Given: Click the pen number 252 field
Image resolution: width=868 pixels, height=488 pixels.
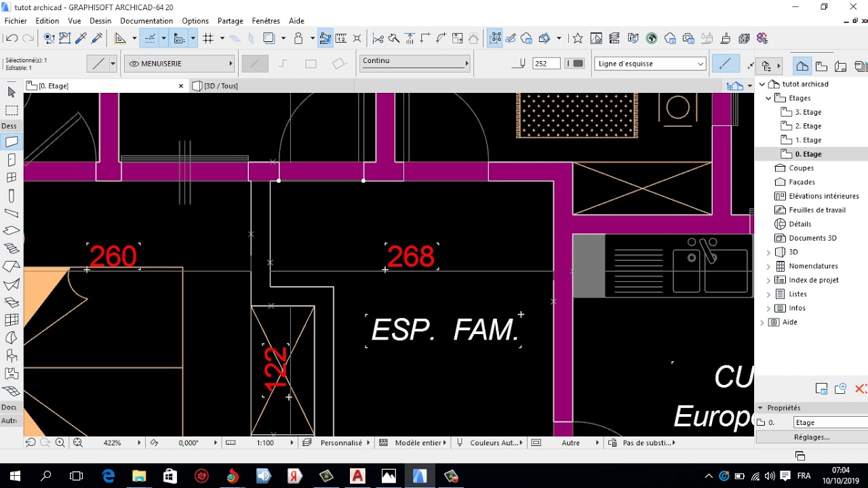Looking at the screenshot, I should 546,64.
